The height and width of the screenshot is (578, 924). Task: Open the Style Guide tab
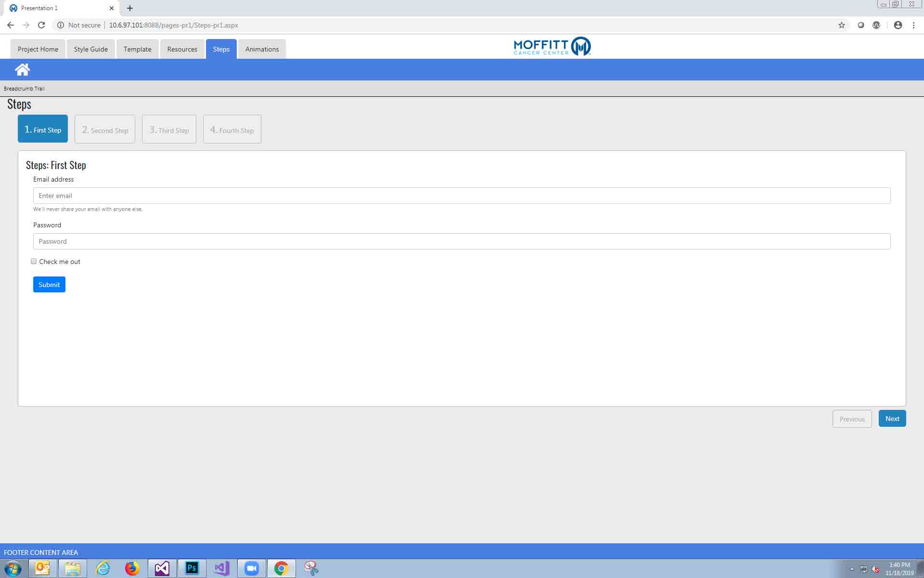click(90, 49)
